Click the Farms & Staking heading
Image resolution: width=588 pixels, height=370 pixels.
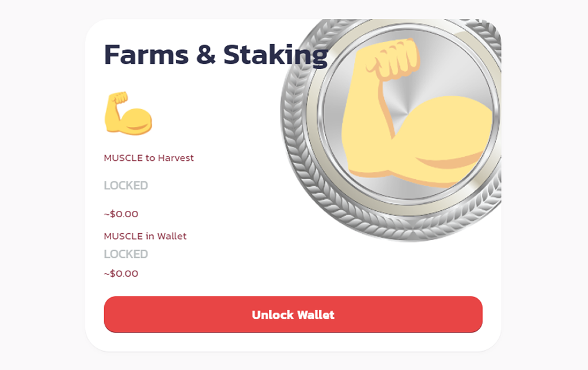[216, 55]
